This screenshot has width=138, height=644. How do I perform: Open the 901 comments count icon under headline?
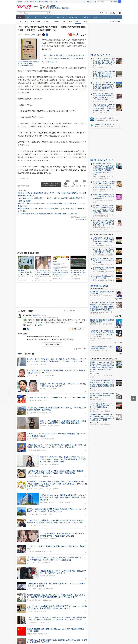tap(33, 35)
